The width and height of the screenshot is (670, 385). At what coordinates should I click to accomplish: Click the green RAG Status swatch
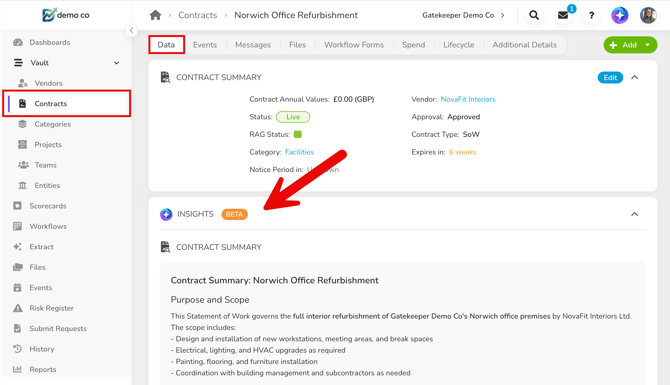[x=298, y=134]
